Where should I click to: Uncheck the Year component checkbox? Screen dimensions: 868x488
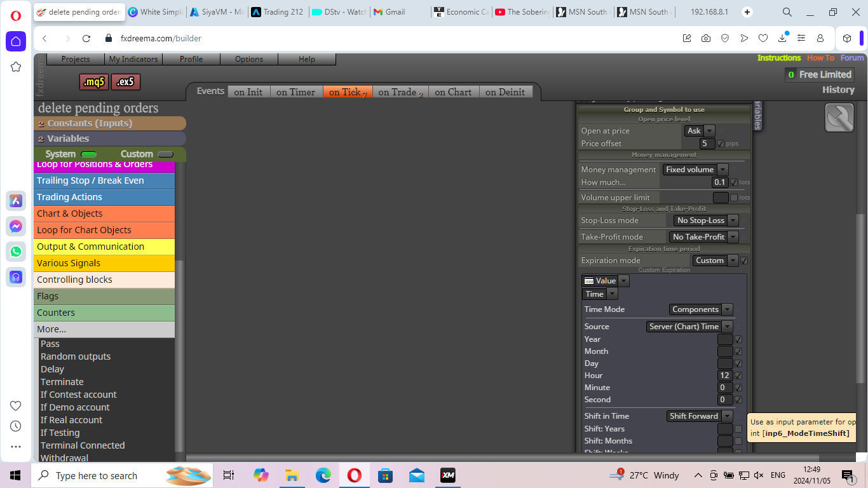pyautogui.click(x=738, y=339)
